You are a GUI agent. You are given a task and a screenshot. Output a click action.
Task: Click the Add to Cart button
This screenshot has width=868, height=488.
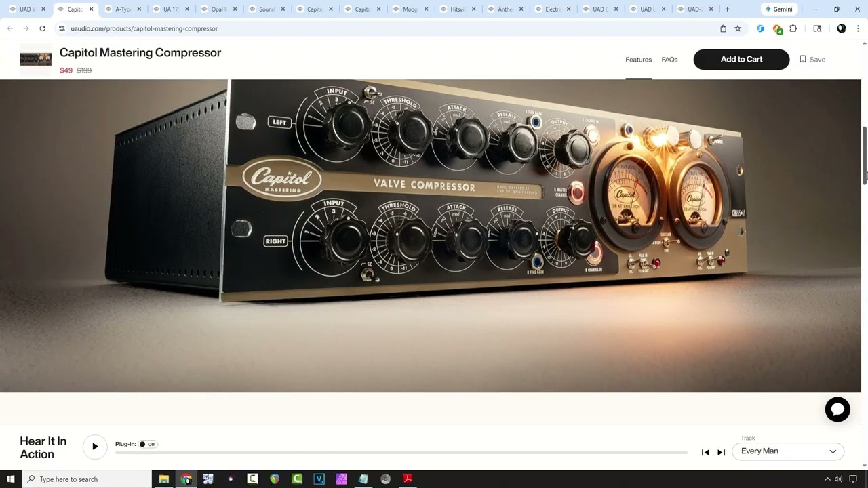(741, 60)
